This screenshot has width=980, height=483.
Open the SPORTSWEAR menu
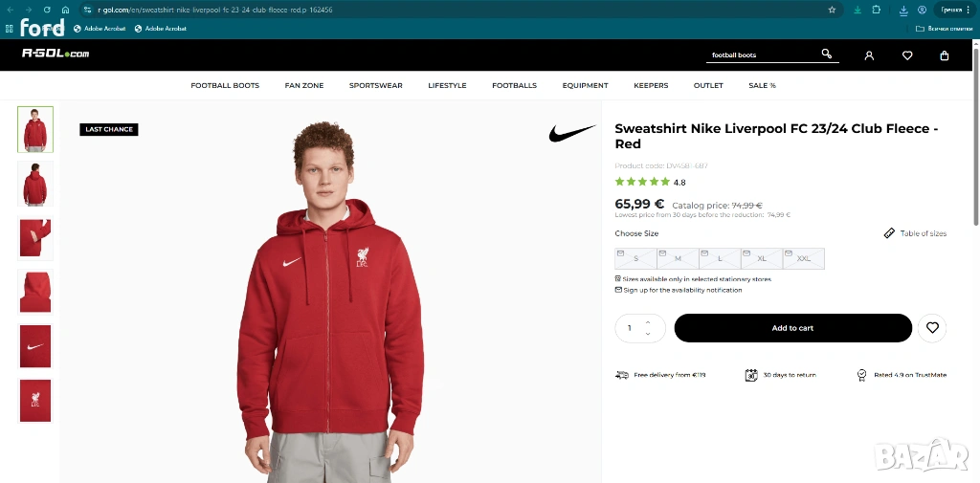click(x=375, y=86)
